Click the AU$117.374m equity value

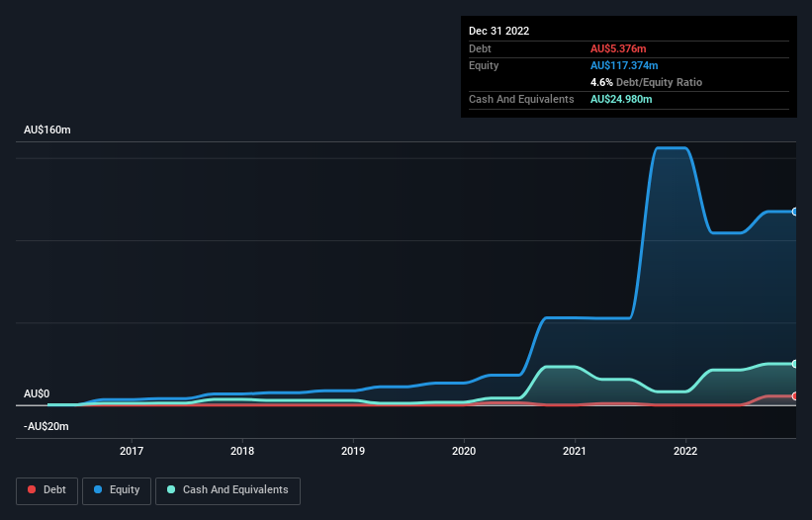click(x=624, y=65)
